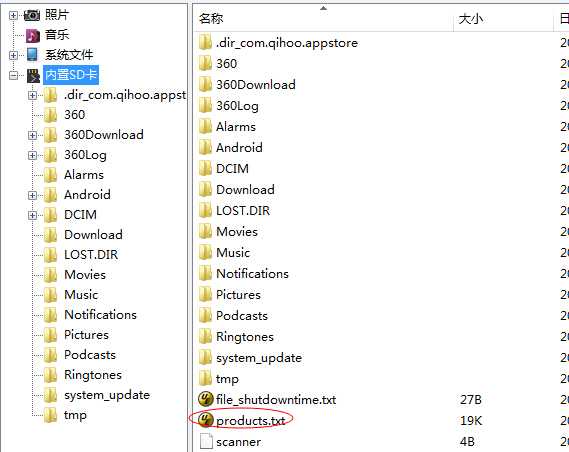Click folder icon of Pictures in file list

click(205, 295)
